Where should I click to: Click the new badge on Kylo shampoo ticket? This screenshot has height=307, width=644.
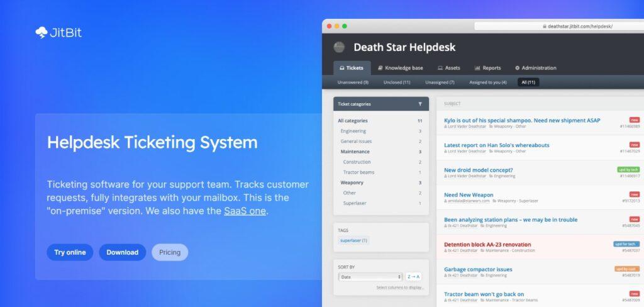pos(635,120)
